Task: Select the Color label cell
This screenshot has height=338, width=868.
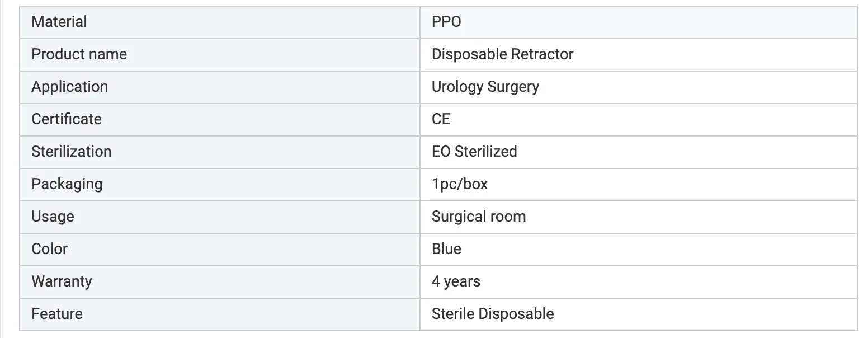Action: coord(49,249)
